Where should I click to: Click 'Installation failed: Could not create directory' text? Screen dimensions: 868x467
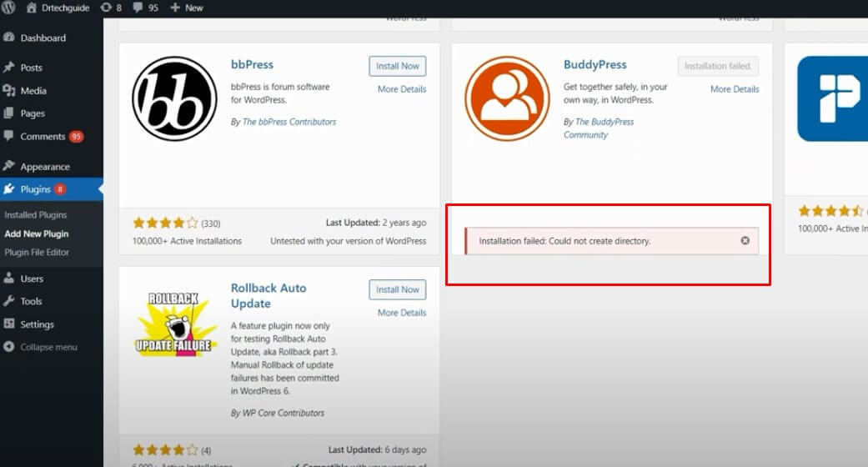[x=564, y=241]
